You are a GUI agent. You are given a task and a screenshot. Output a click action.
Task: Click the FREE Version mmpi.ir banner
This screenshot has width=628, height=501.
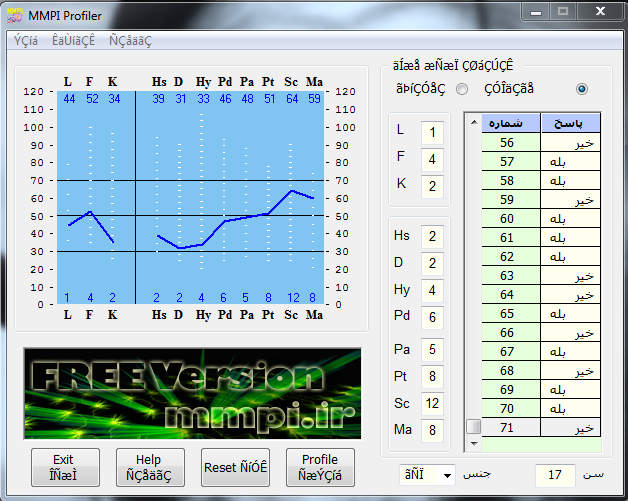(x=192, y=393)
